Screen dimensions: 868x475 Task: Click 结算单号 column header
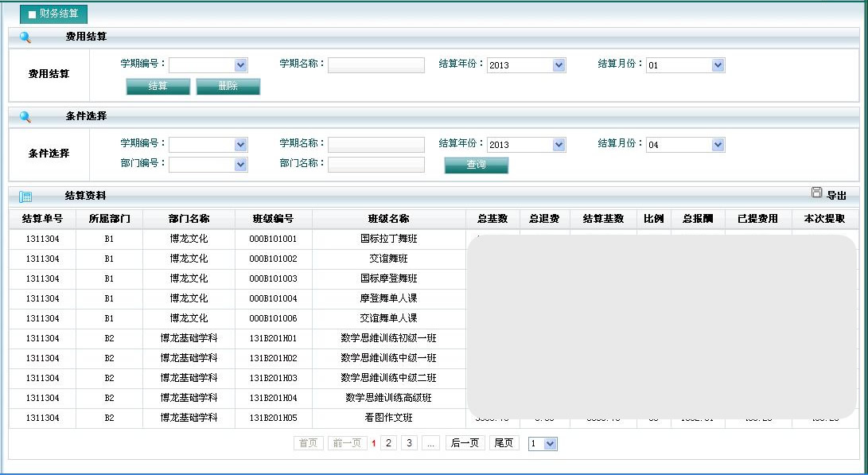point(43,219)
